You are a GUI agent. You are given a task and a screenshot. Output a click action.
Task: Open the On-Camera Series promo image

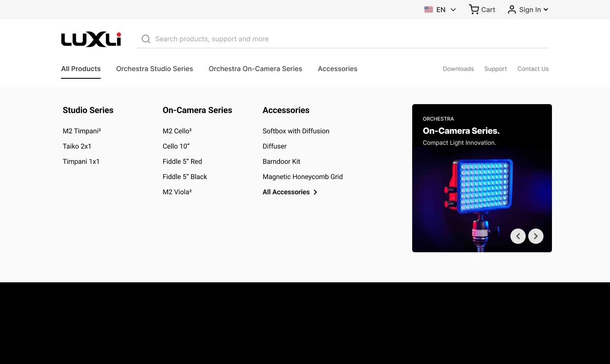click(482, 178)
